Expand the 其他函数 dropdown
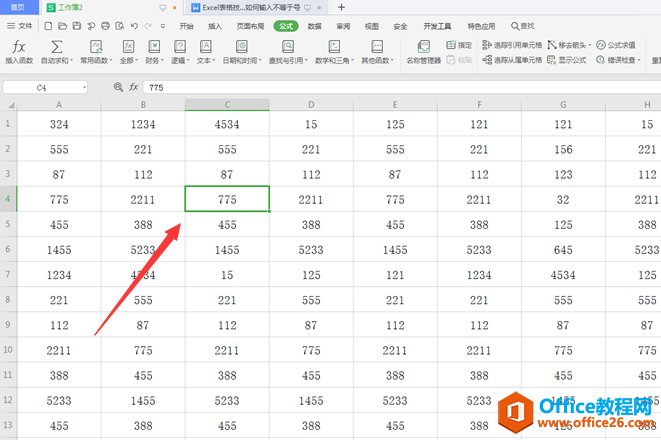The height and width of the screenshot is (440, 661). point(392,61)
